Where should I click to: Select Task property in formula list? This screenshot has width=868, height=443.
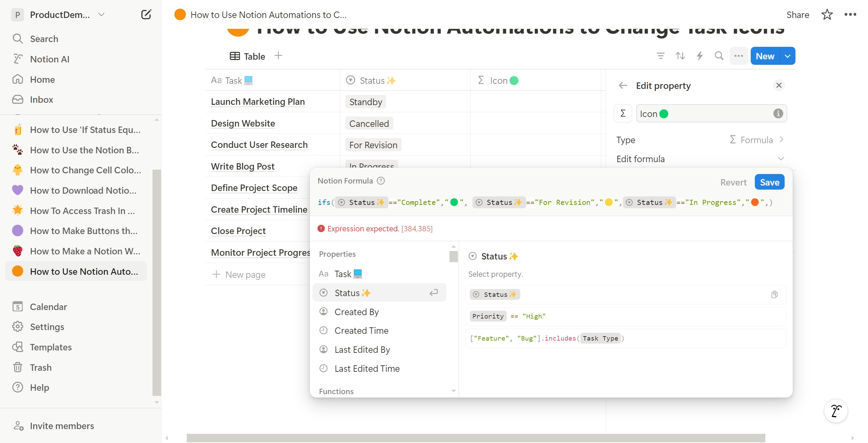(x=379, y=274)
